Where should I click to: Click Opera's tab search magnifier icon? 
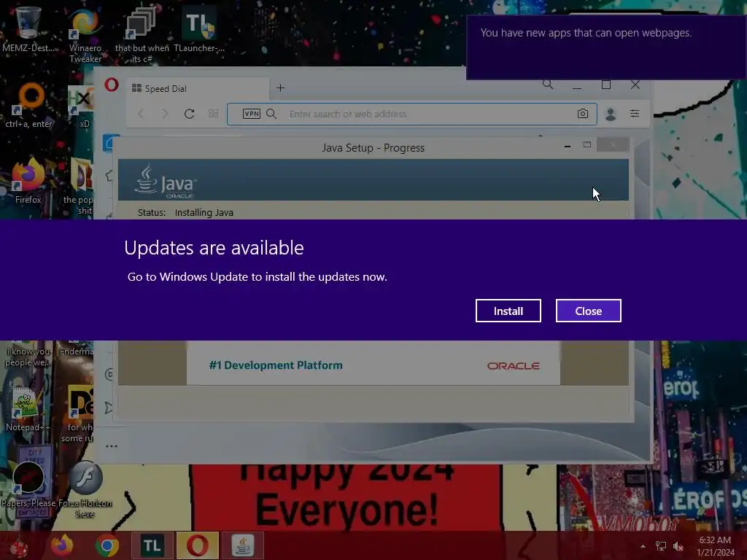(x=548, y=85)
